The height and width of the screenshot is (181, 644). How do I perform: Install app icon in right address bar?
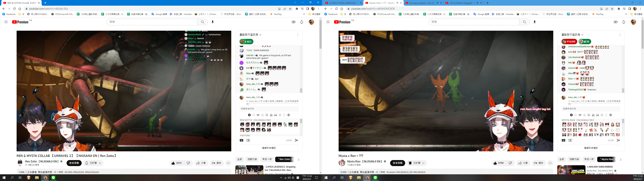point(601,9)
